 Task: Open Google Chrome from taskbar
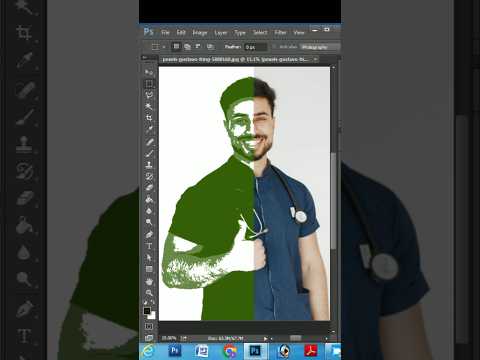pos(230,351)
